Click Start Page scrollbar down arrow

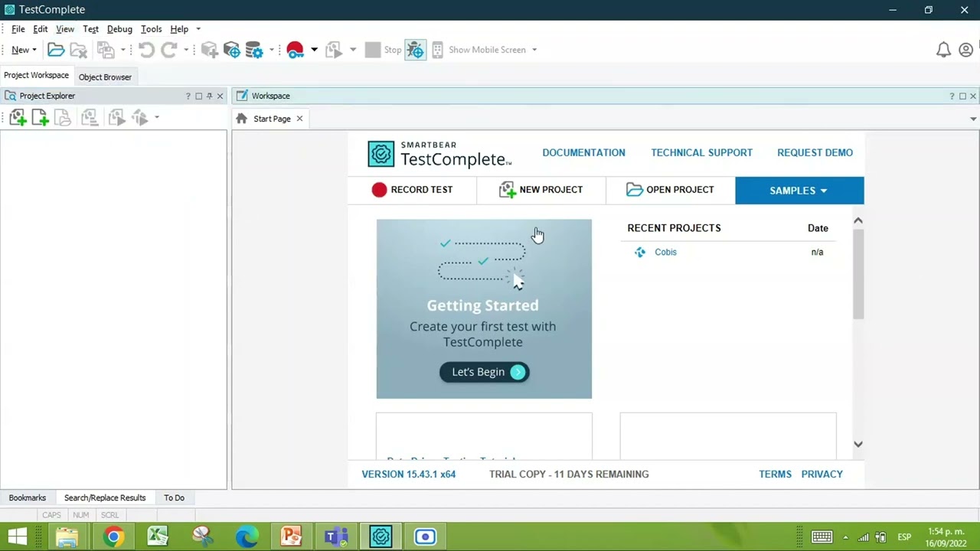coord(858,444)
